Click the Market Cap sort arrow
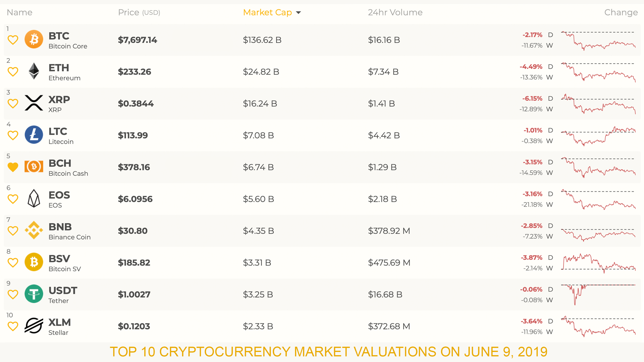644x362 pixels. click(x=298, y=12)
